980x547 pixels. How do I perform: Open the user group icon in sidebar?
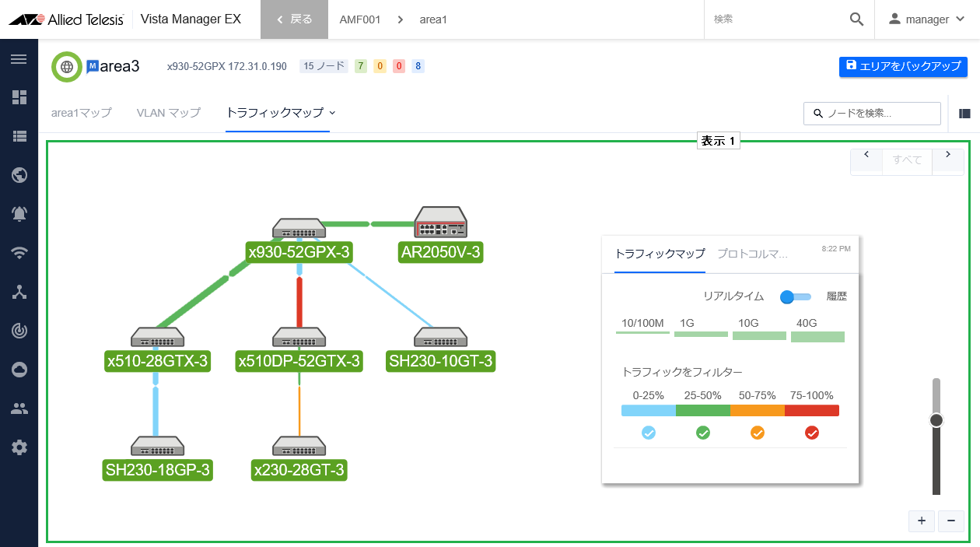point(19,408)
